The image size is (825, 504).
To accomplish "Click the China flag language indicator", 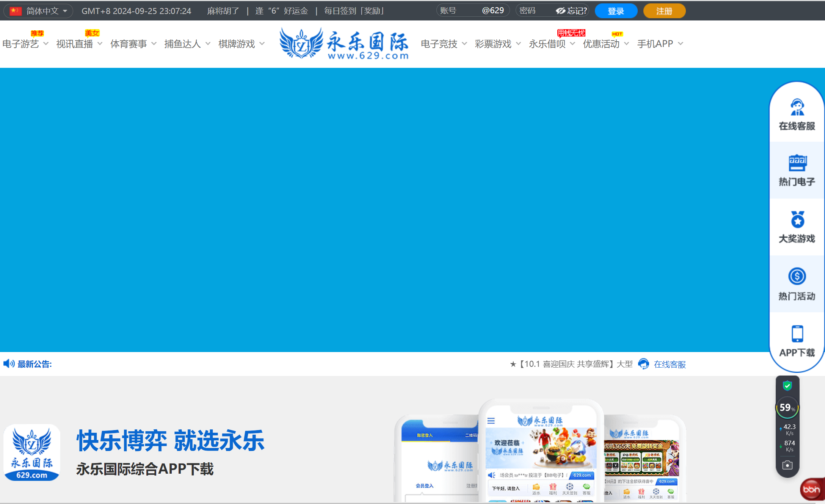I will click(x=16, y=11).
